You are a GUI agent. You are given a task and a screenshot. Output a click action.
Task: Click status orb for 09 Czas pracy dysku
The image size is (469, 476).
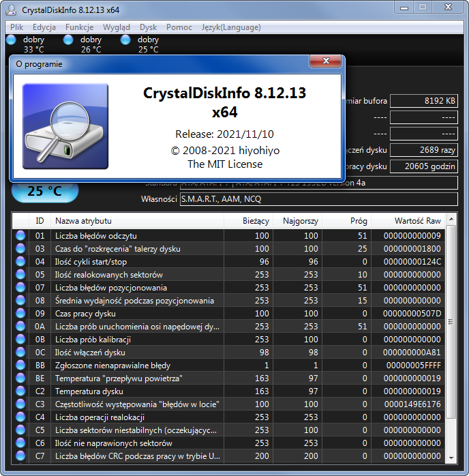(20, 313)
